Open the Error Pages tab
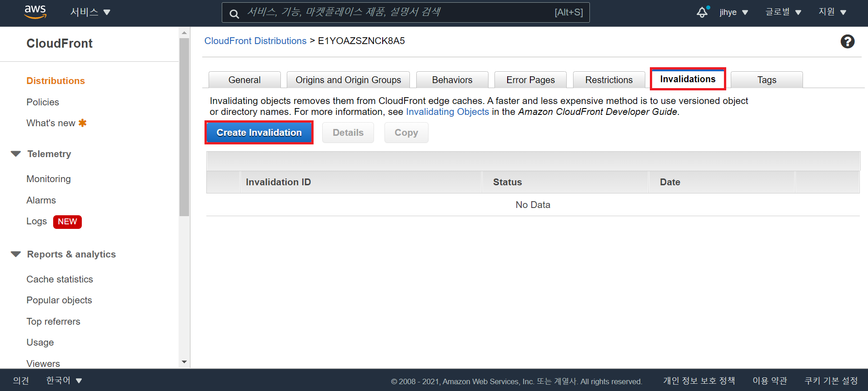 click(x=530, y=80)
